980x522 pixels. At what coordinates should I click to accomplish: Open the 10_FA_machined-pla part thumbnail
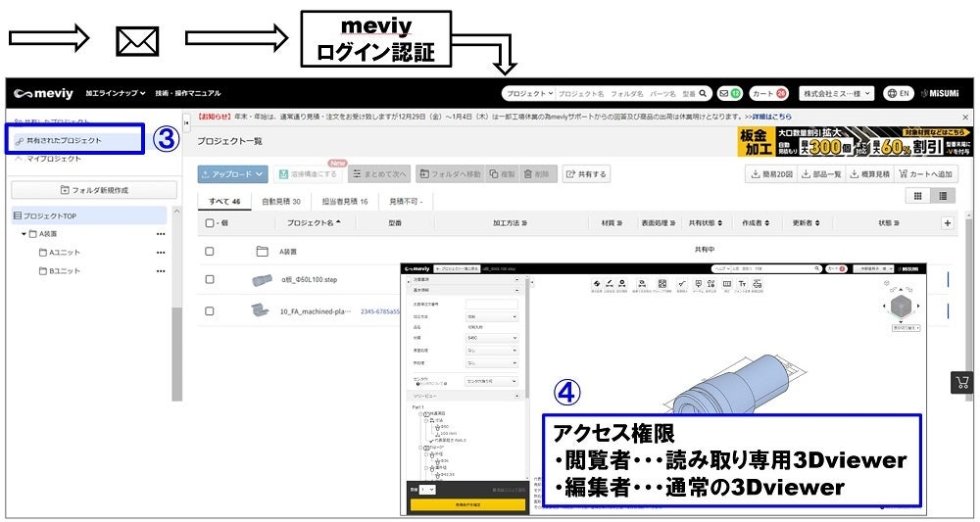point(260,309)
